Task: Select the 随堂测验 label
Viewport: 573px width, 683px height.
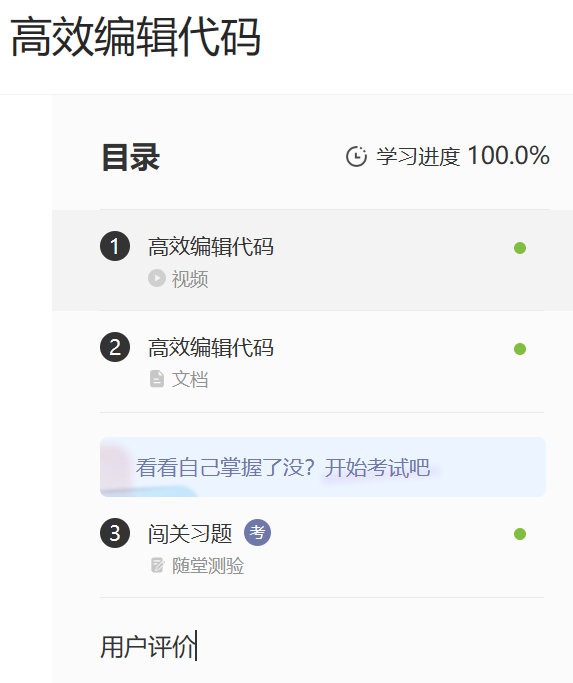Action: [x=208, y=566]
